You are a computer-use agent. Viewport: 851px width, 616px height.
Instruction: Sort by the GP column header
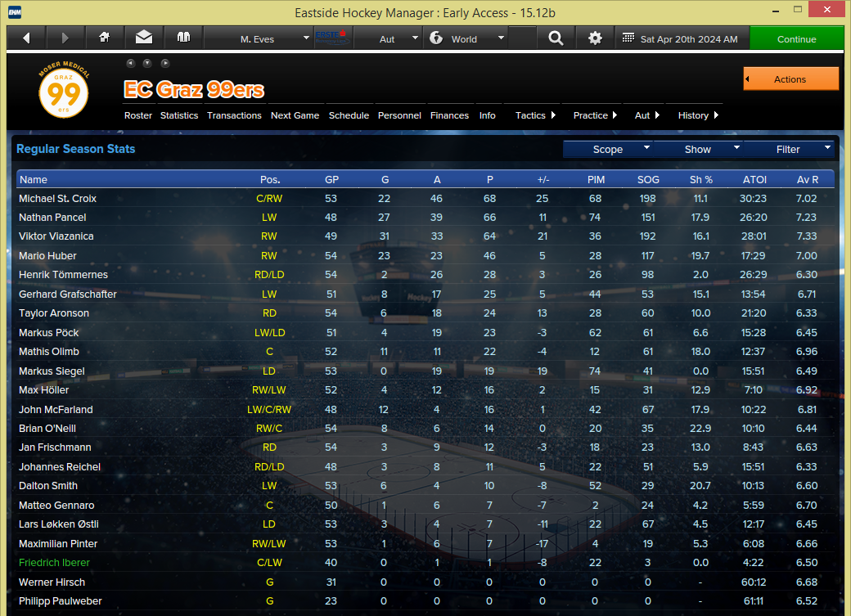click(331, 179)
